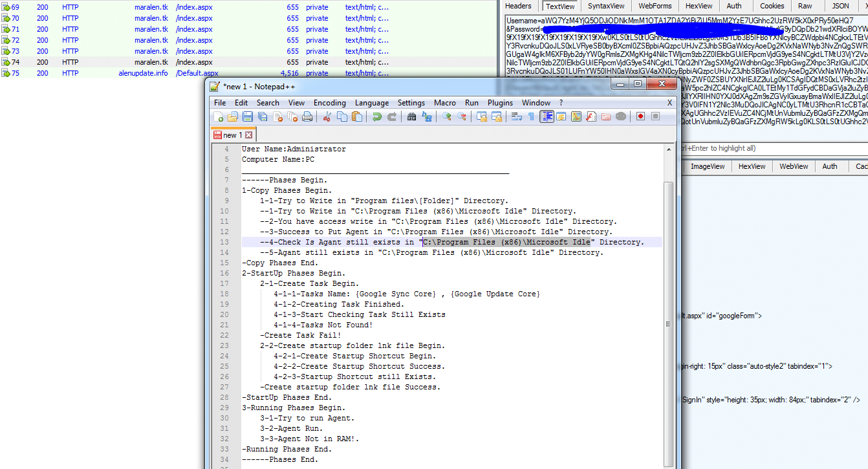Click the Print toolbar icon
Viewport: 868px width, 469px height.
308,116
